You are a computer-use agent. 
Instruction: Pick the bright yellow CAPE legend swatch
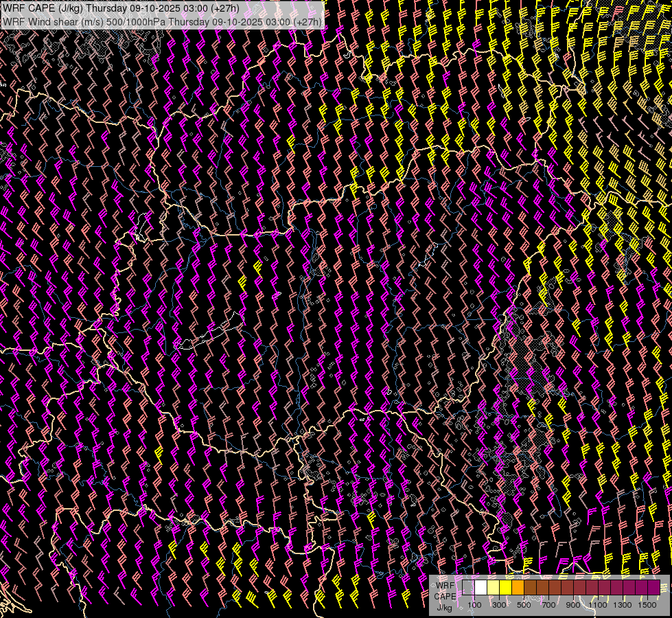[x=505, y=588]
